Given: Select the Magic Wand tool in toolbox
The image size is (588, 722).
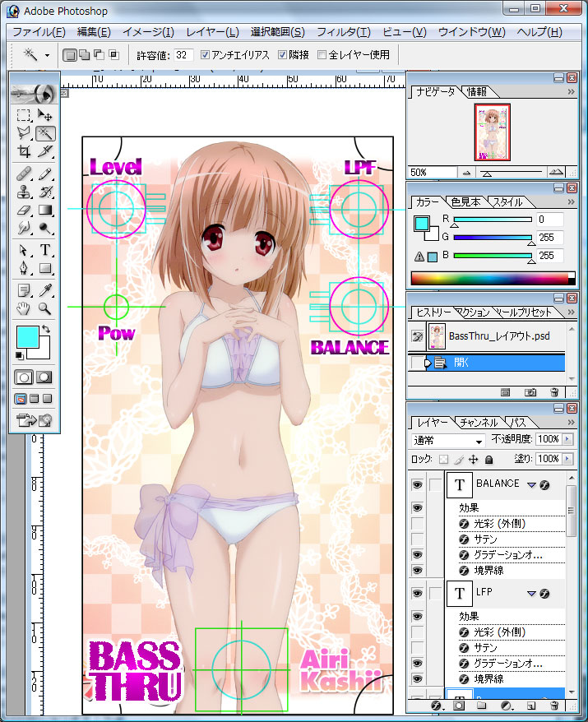Looking at the screenshot, I should [45, 133].
